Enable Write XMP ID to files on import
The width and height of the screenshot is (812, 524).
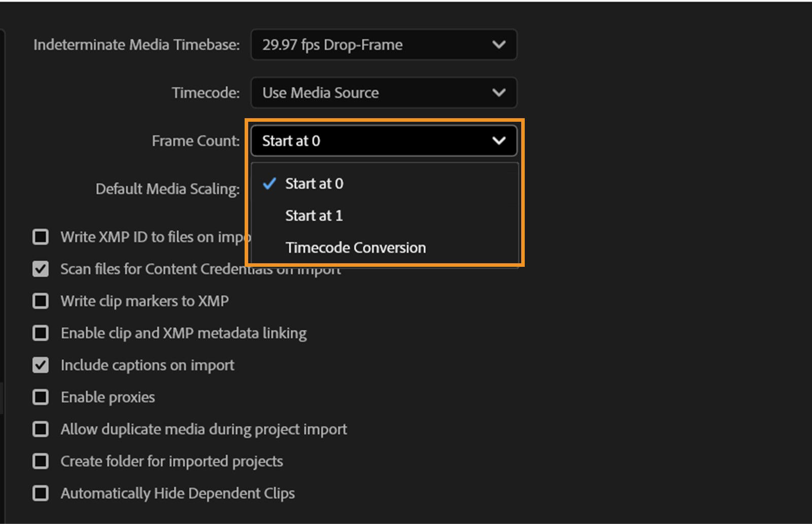(x=41, y=236)
